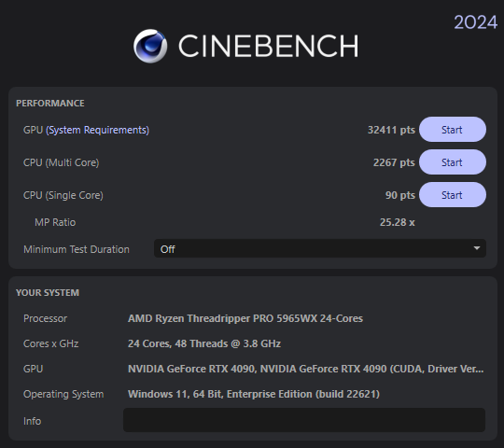Open the Minimum Test Duration dropdown

click(x=320, y=249)
